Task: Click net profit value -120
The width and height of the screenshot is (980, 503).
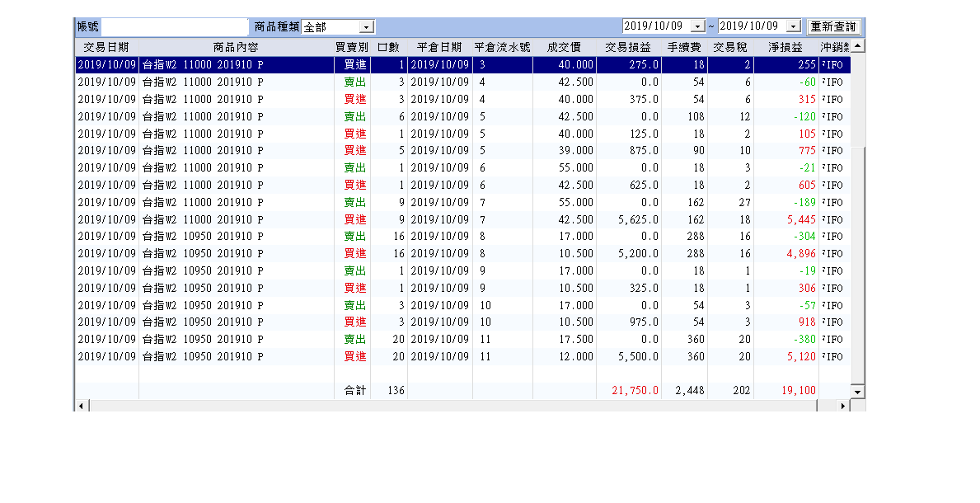Action: [804, 117]
